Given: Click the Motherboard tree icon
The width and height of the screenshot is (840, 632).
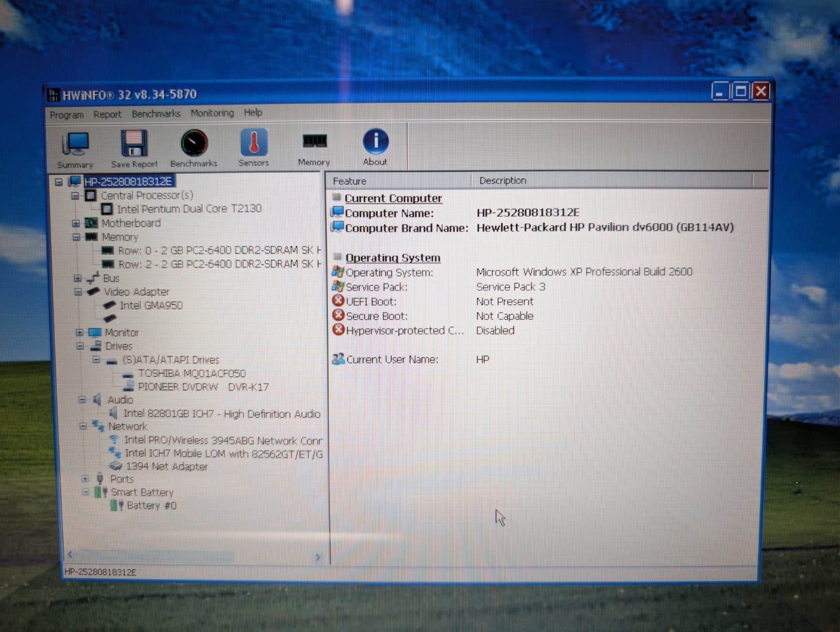Looking at the screenshot, I should [91, 223].
